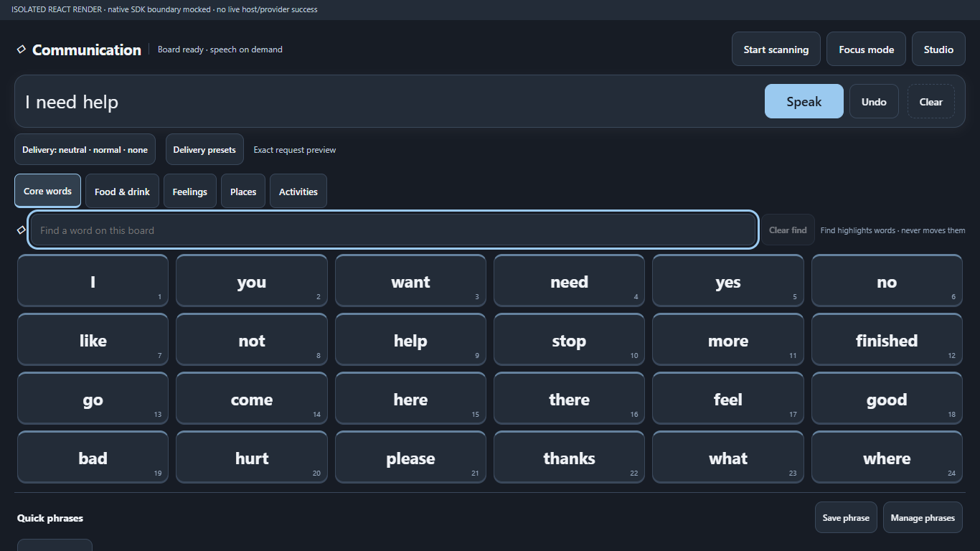Switch to Places tab

[x=243, y=191]
